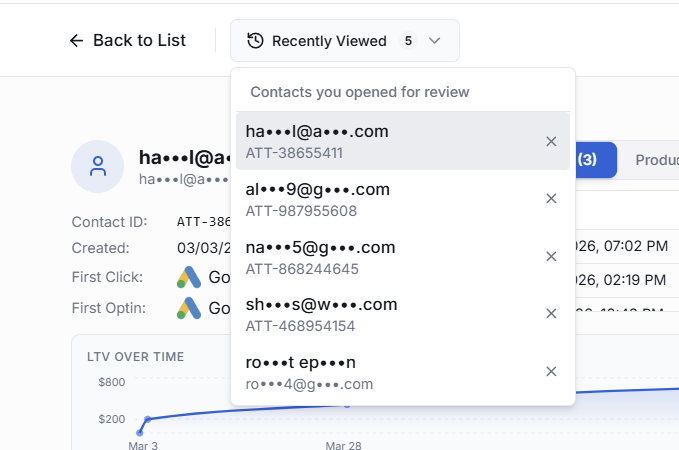Go Back to List
Image resolution: width=679 pixels, height=450 pixels.
pos(128,41)
